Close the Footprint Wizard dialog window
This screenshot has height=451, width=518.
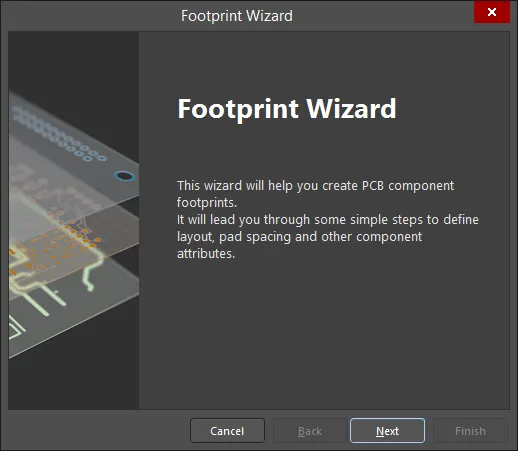click(x=492, y=12)
